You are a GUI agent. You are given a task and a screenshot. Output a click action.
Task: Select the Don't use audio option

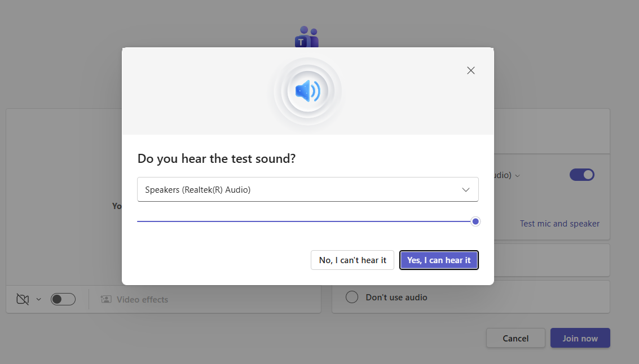(352, 297)
